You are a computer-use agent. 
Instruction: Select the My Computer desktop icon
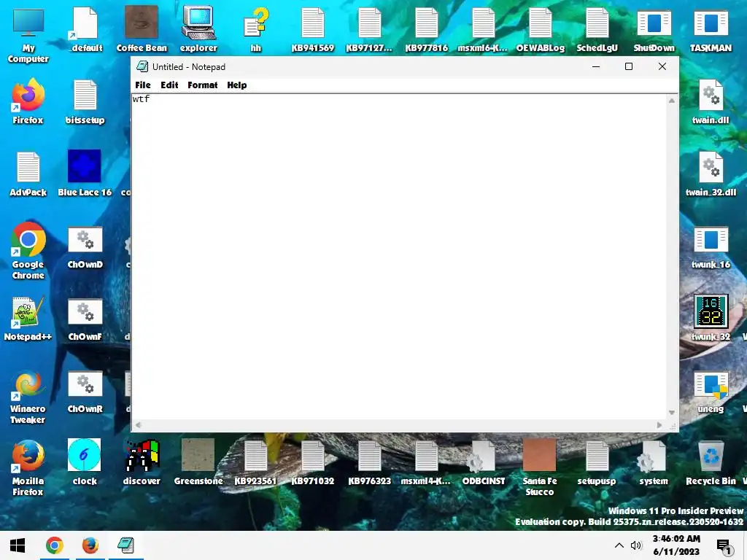[x=28, y=35]
